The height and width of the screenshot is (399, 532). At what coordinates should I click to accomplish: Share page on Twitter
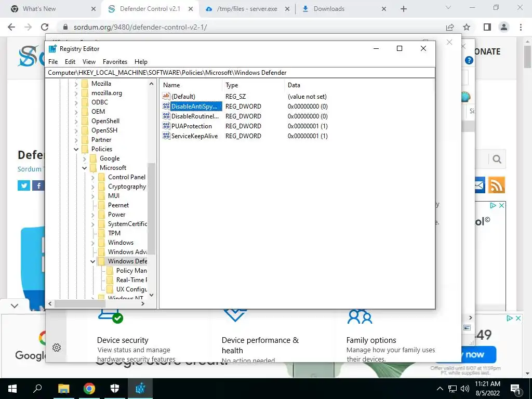tap(24, 185)
